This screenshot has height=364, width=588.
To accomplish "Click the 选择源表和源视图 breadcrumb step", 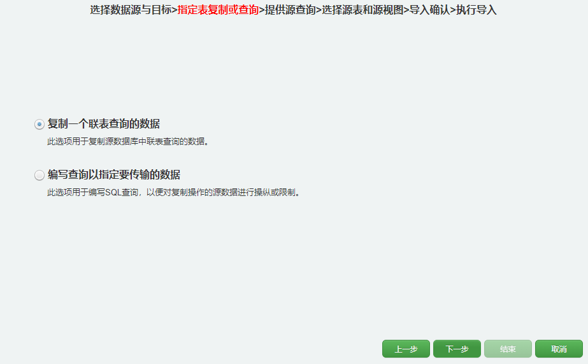I will click(x=362, y=10).
